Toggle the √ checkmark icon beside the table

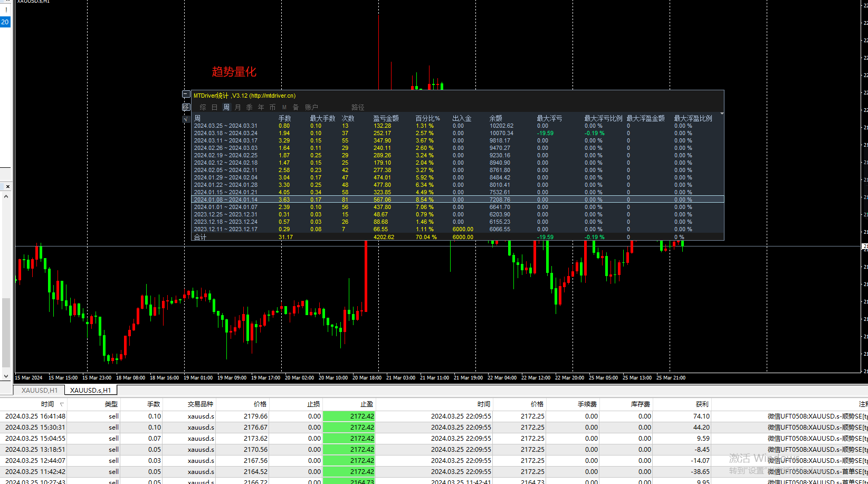coord(186,119)
